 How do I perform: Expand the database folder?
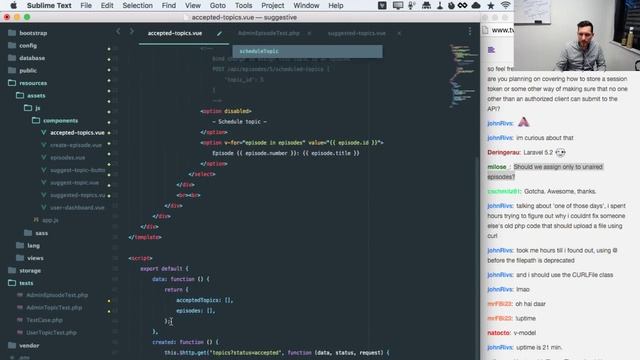(27, 58)
